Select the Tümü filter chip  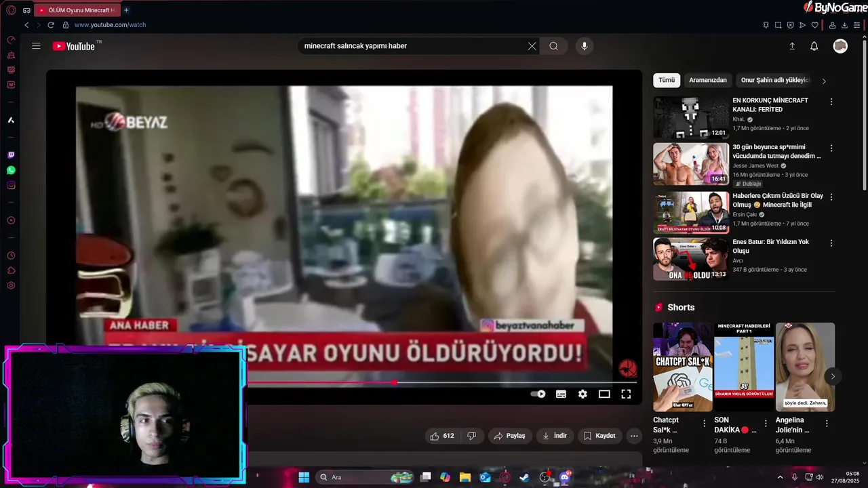pyautogui.click(x=667, y=80)
